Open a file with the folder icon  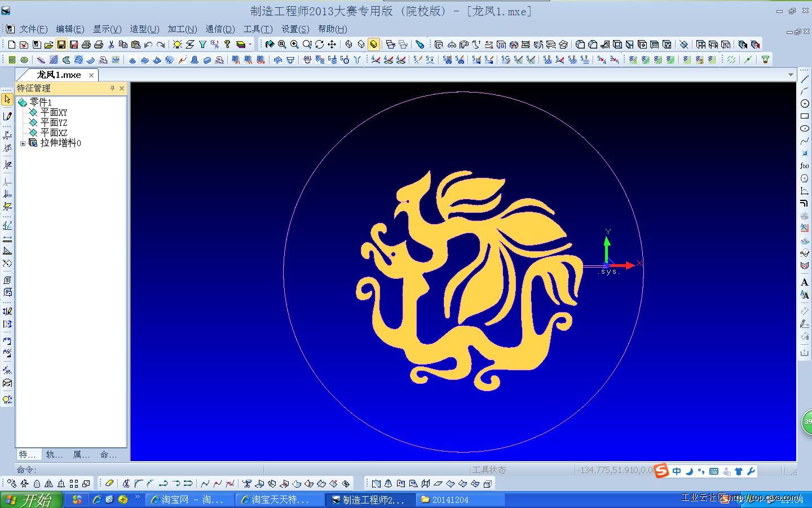[x=49, y=44]
